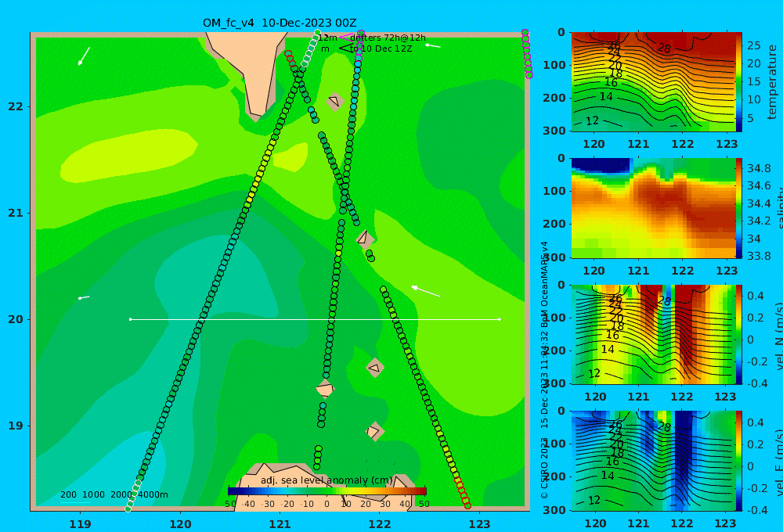Image resolution: width=783 pixels, height=532 pixels.
Task: Select the diamond island marker near 20.75N
Action: coord(365,239)
